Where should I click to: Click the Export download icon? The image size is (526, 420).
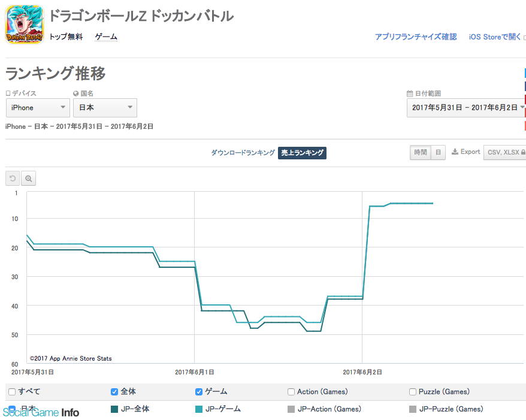(x=455, y=152)
